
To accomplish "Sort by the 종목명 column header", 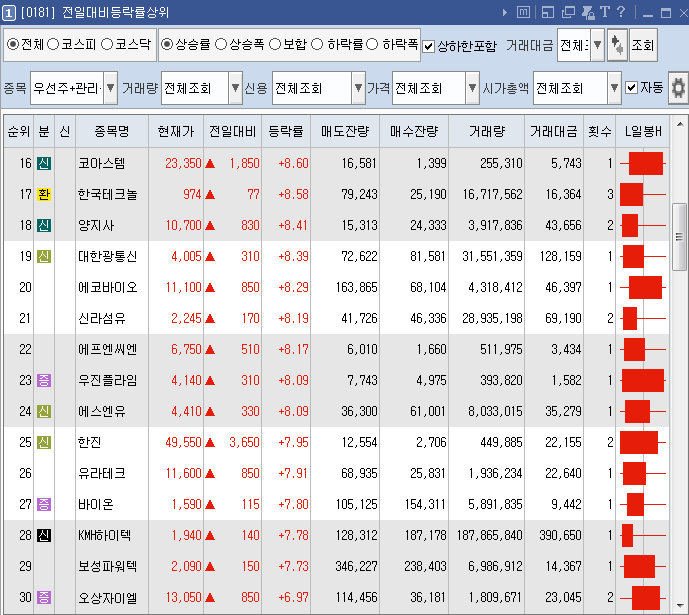I will point(112,131).
